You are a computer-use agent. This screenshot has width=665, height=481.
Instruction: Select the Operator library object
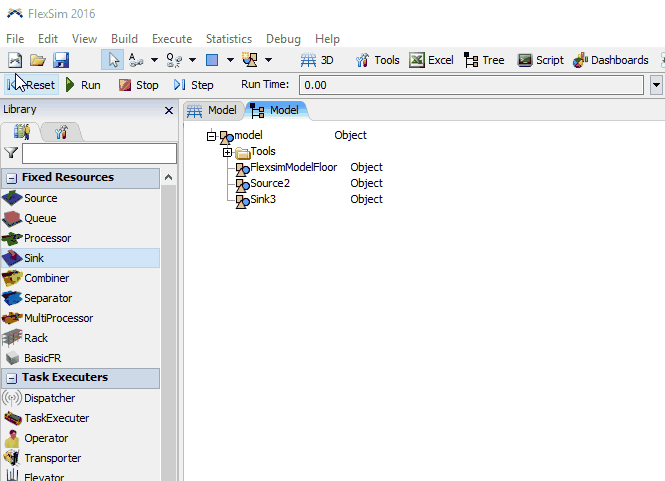pos(81,438)
